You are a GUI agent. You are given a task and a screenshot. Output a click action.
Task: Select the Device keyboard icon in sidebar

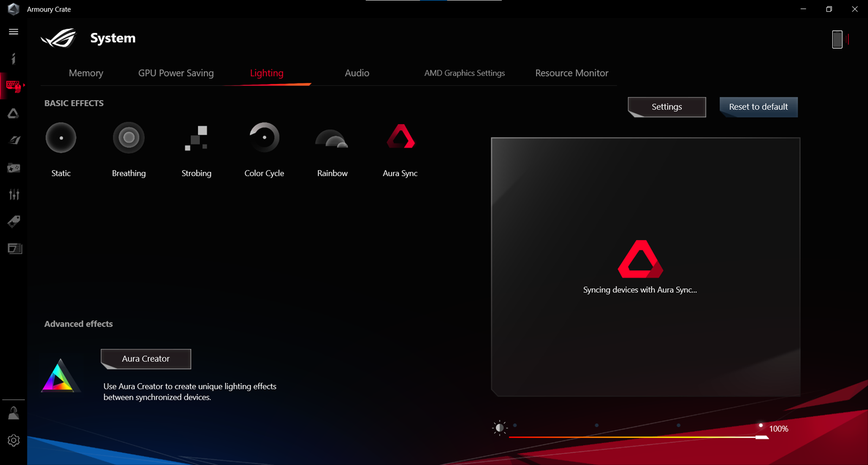pyautogui.click(x=14, y=86)
